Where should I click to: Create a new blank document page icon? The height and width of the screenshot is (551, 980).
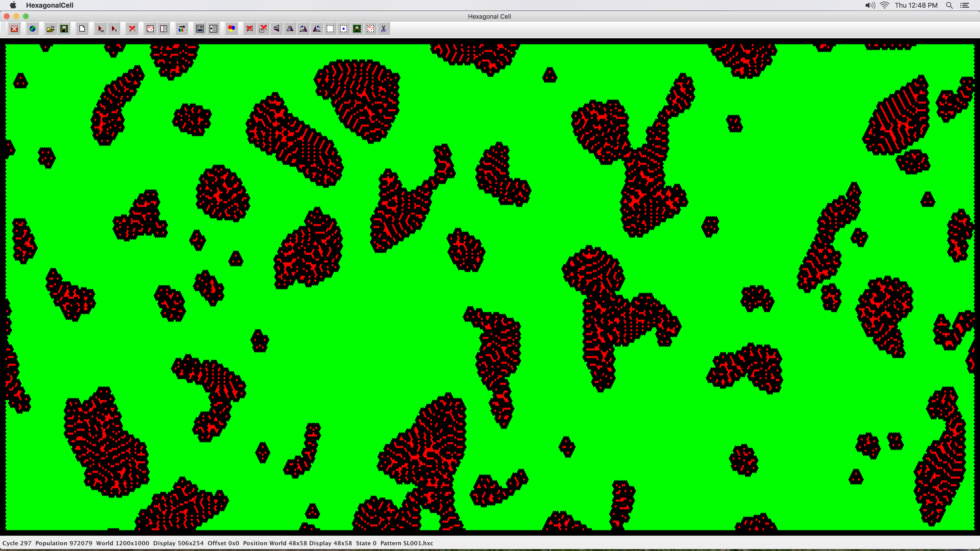pyautogui.click(x=82, y=29)
